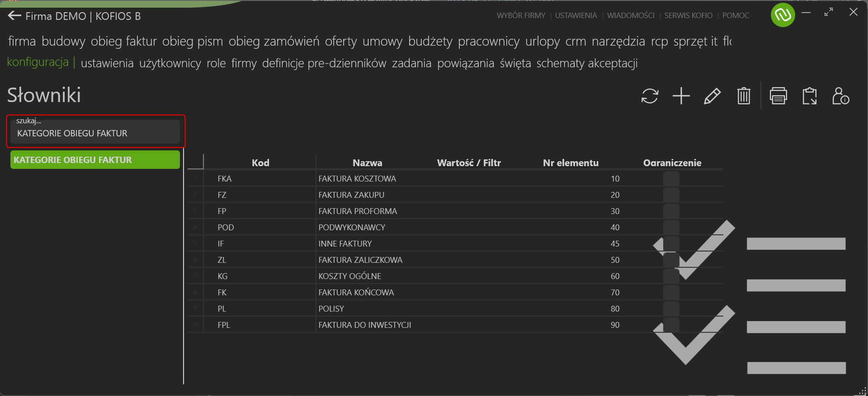Image resolution: width=868 pixels, height=396 pixels.
Task: Toggle the Ograniczenie checkbox for POLISY
Action: coord(671,309)
